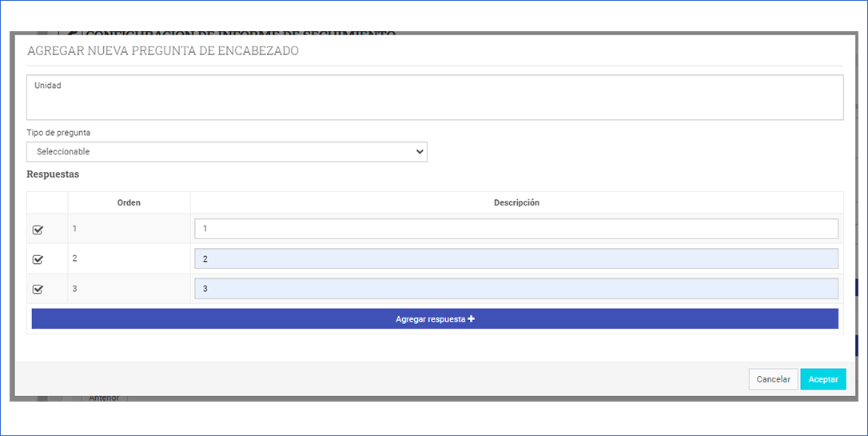This screenshot has height=436, width=868.
Task: Click the Respuestas section heading
Action: [53, 174]
